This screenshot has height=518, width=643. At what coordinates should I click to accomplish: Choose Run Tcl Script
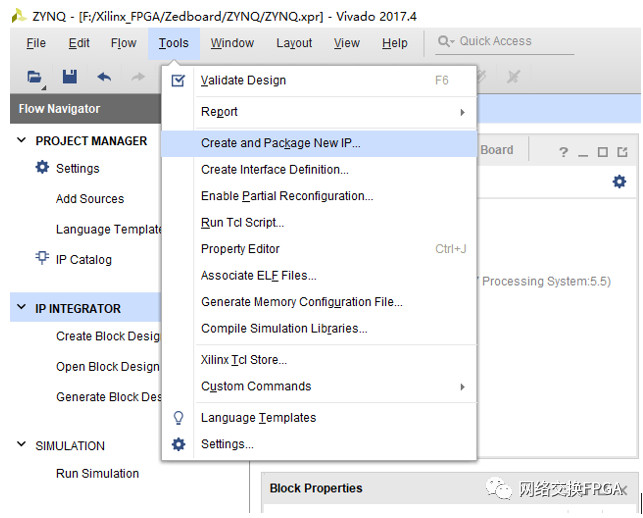pos(319,223)
